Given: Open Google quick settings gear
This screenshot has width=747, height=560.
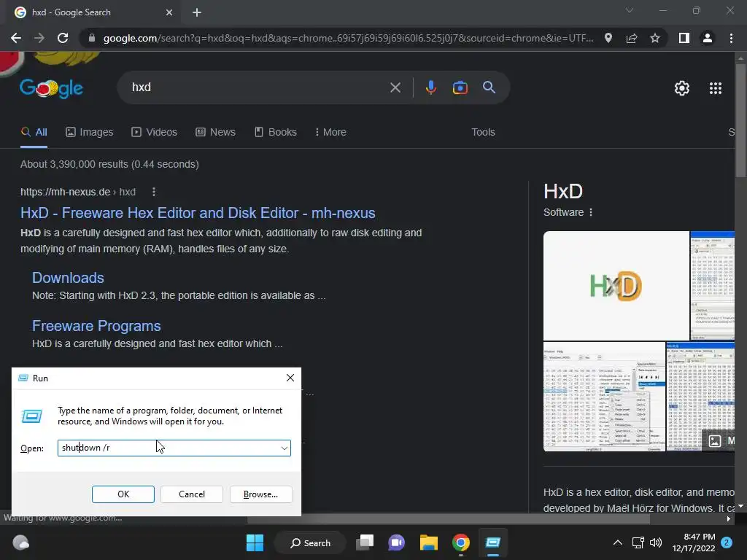Looking at the screenshot, I should point(682,88).
